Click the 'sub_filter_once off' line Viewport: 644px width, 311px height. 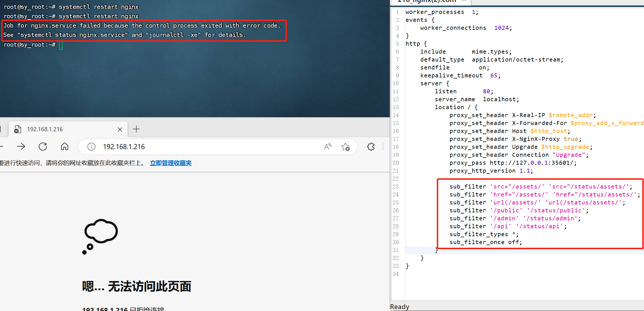coord(486,242)
